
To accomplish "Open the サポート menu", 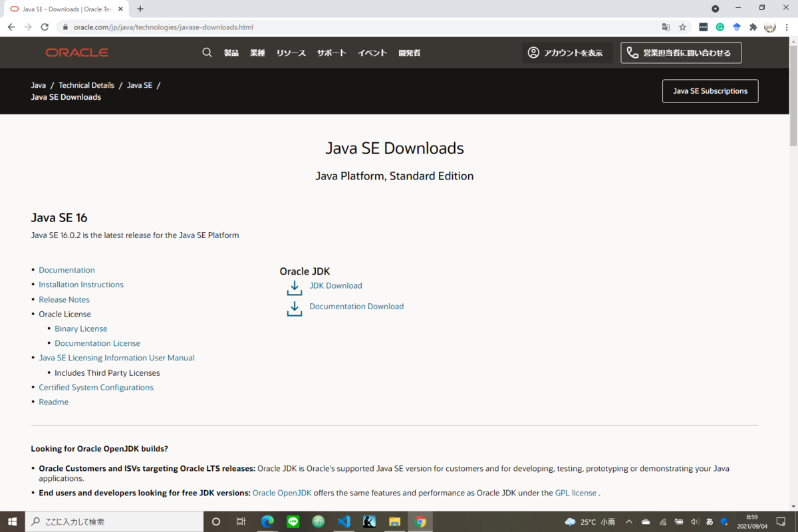I will 331,53.
